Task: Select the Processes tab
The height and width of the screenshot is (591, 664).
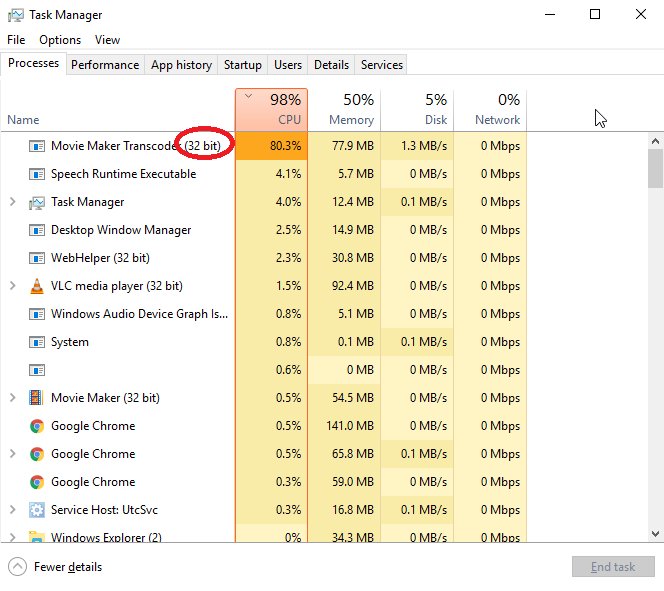Action: [33, 63]
